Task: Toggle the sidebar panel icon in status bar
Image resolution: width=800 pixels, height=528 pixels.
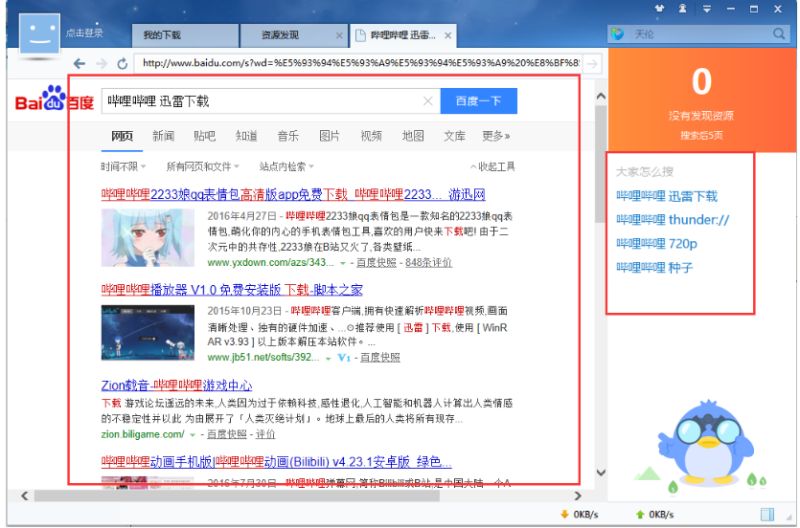Action: click(x=767, y=514)
